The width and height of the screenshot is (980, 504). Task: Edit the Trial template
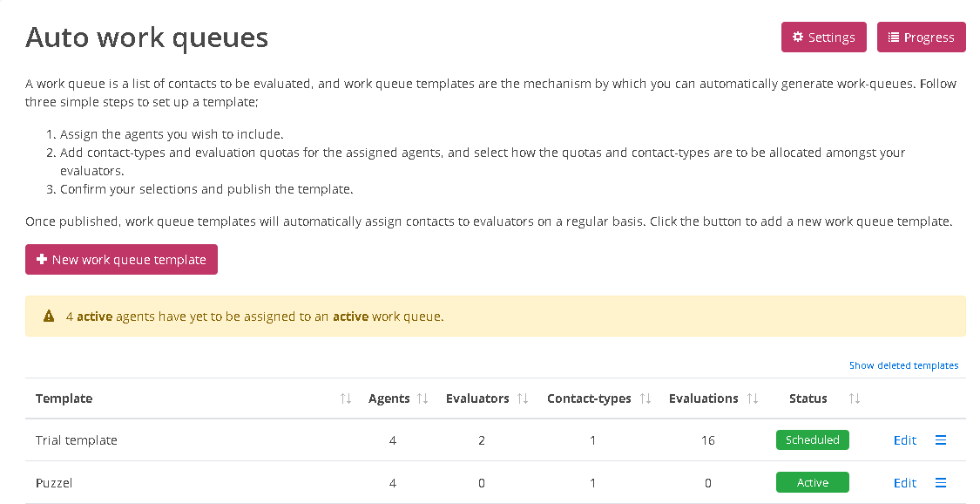click(x=904, y=439)
